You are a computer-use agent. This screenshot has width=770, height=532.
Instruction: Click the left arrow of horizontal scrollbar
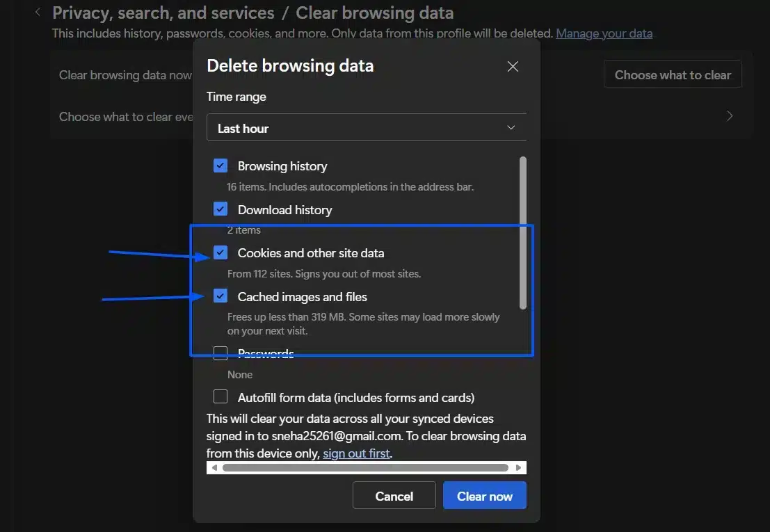pos(214,468)
